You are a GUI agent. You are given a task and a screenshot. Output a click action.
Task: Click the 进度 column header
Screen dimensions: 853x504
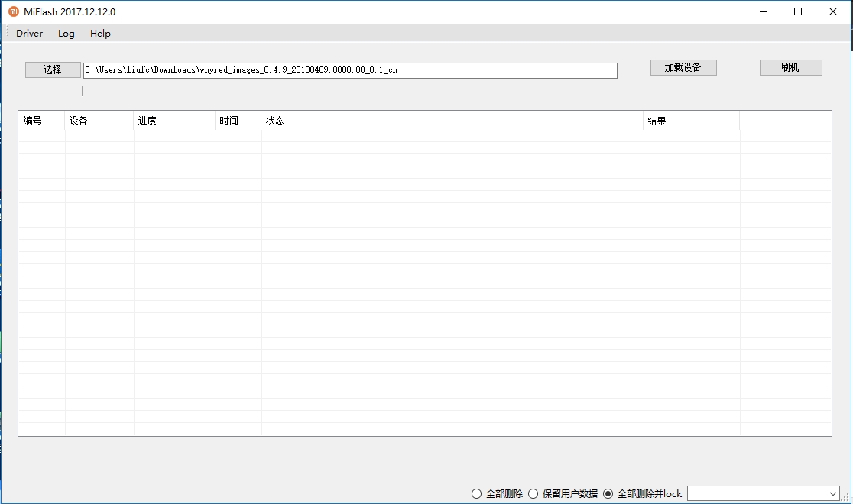point(174,121)
